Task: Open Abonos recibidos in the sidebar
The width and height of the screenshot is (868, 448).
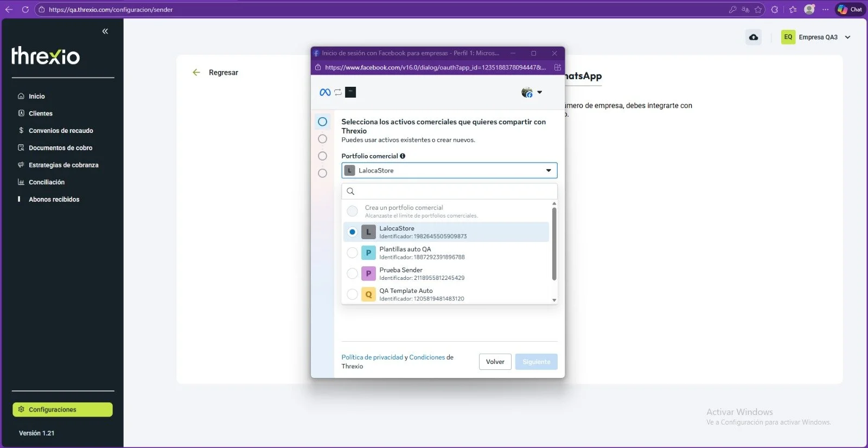Action: [x=54, y=200]
